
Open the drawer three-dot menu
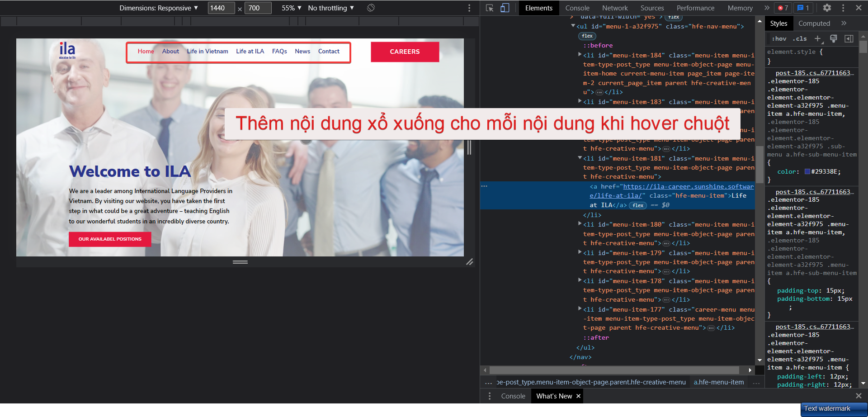(490, 396)
